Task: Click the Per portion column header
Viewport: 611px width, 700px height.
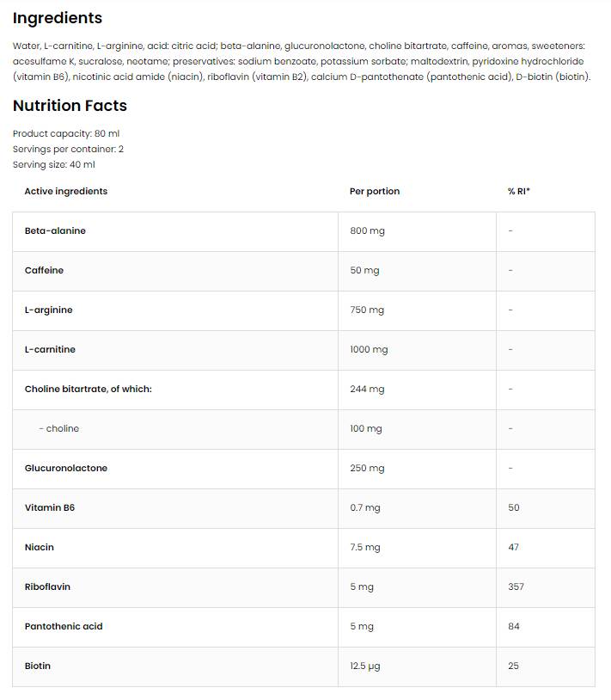Action: click(x=375, y=191)
